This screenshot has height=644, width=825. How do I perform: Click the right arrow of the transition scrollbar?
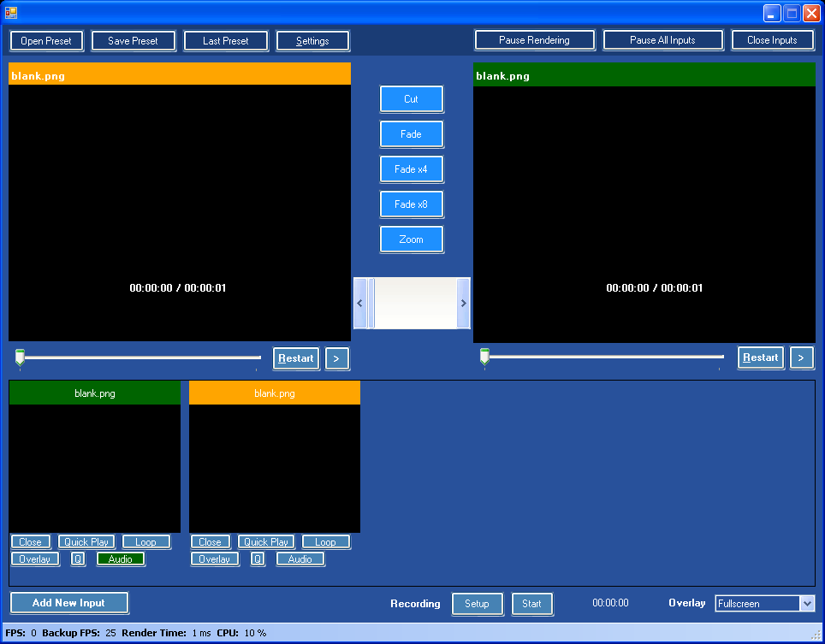pos(463,303)
